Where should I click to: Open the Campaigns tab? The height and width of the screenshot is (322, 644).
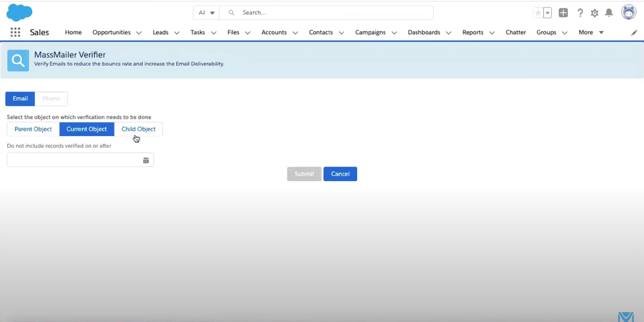point(370,32)
